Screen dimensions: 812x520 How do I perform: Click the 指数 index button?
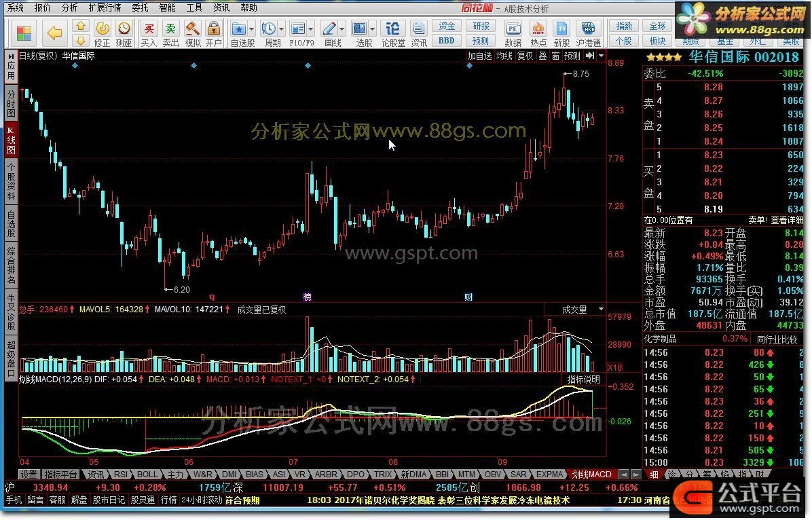[623, 26]
